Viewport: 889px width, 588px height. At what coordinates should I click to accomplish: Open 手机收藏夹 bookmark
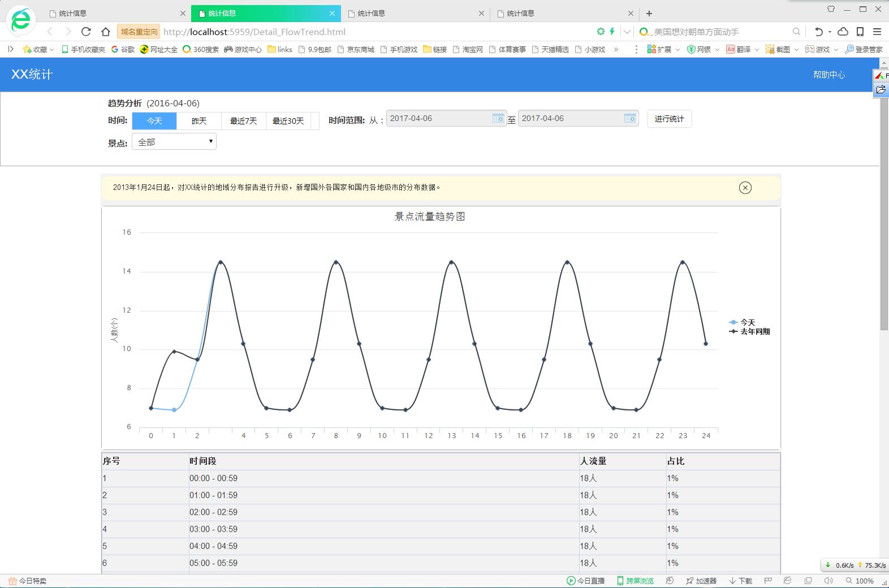83,49
